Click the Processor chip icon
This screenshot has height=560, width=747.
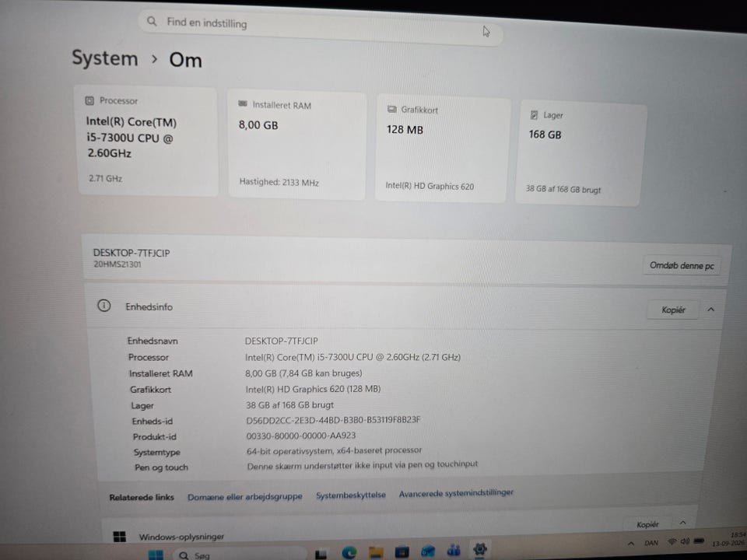[x=89, y=100]
